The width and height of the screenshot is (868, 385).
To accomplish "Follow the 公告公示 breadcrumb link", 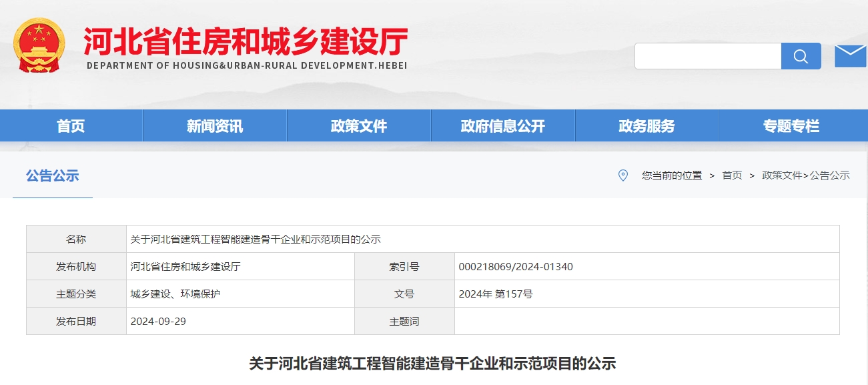I will 830,175.
